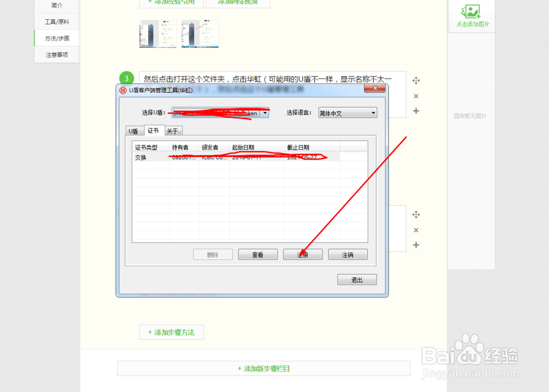Image resolution: width=549 pixels, height=392 pixels.
Task: Click the add picture icon in the sidebar
Action: coord(471,11)
